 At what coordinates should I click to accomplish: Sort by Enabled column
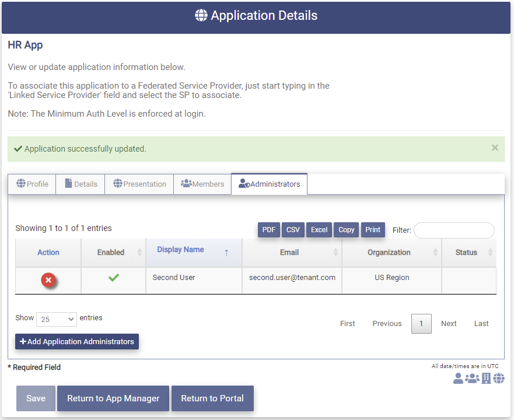pos(113,253)
